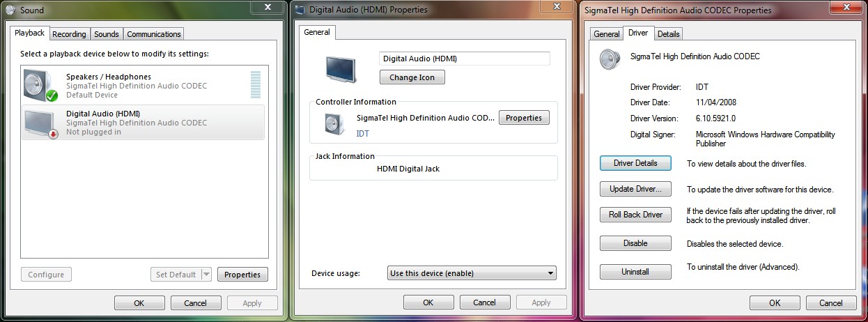Open the Communications tab
Image resolution: width=868 pixels, height=322 pixels.
click(x=154, y=34)
